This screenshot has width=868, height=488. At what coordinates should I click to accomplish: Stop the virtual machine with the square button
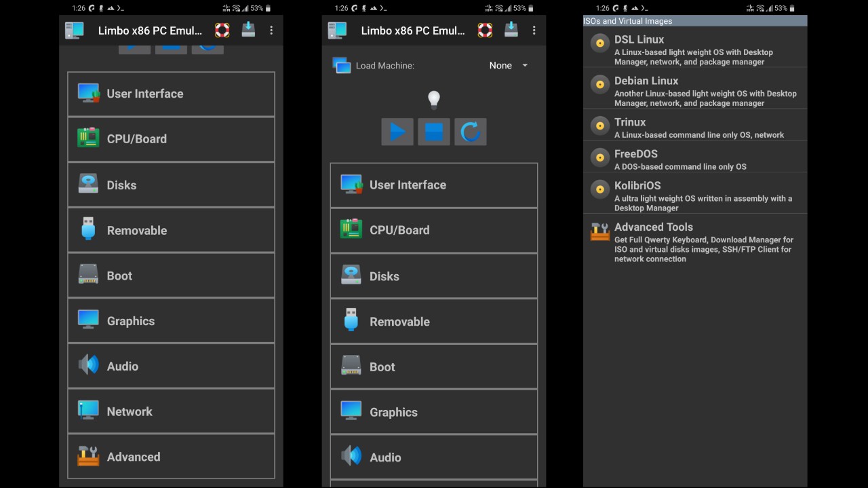click(x=434, y=132)
